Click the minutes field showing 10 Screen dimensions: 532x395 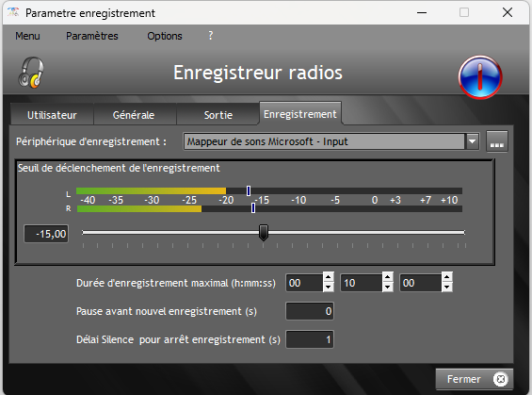coord(361,283)
